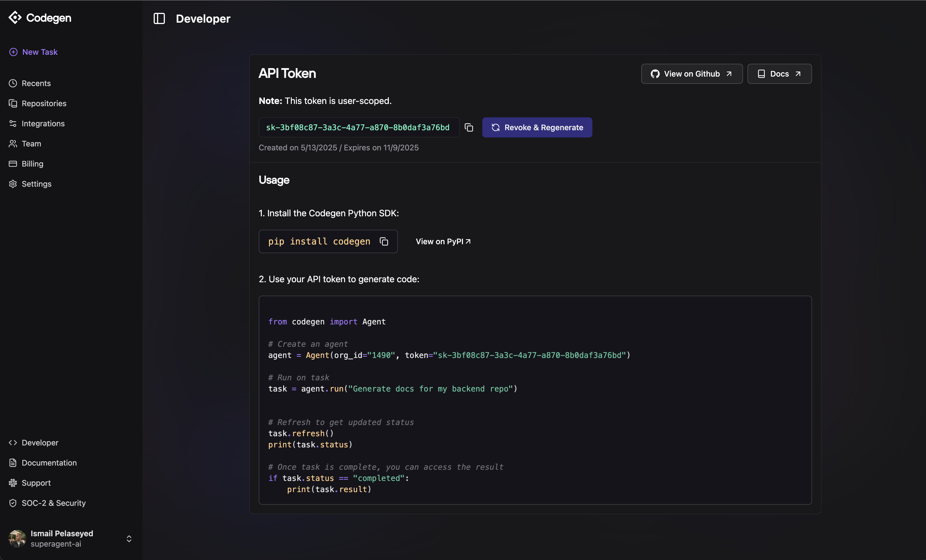
Task: Open Support via its Slack icon
Action: click(13, 483)
